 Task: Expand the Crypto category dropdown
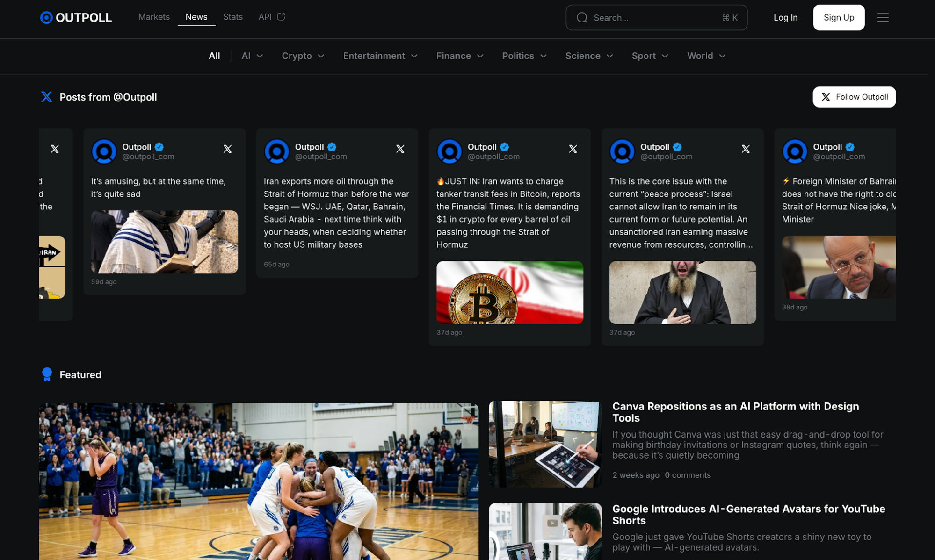303,56
